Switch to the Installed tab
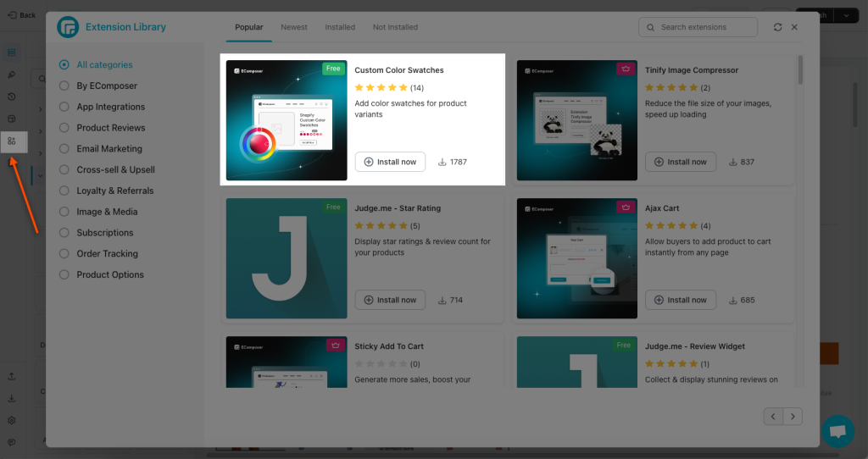868x459 pixels. [x=340, y=27]
